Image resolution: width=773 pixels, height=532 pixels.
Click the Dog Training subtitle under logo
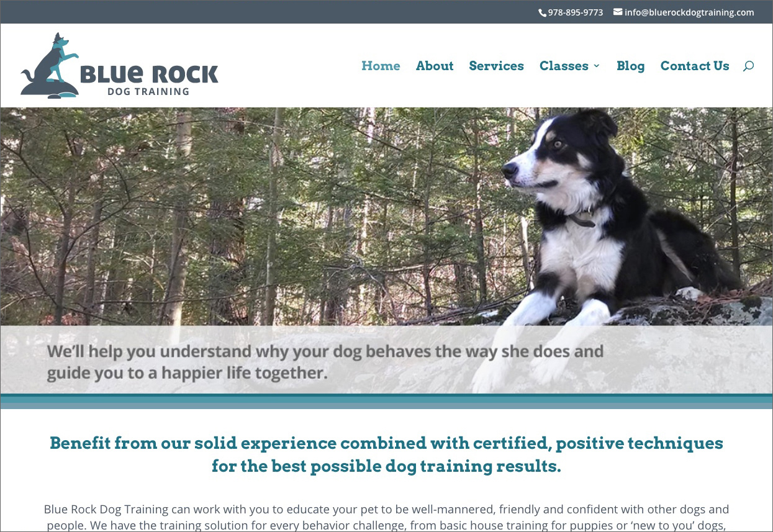(148, 91)
